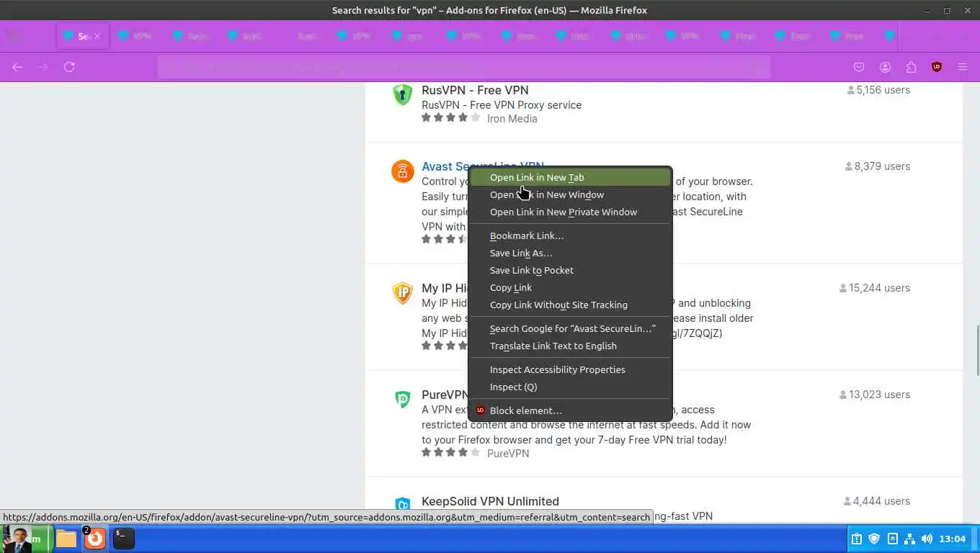
Task: Click "RusVPN - Free VPN Proxy service" description
Action: click(502, 105)
